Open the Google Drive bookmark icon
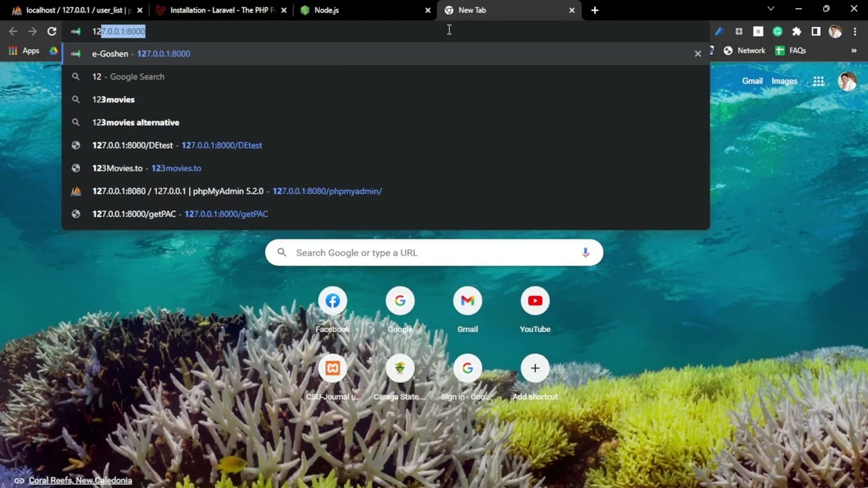This screenshot has width=868, height=488. coord(54,51)
